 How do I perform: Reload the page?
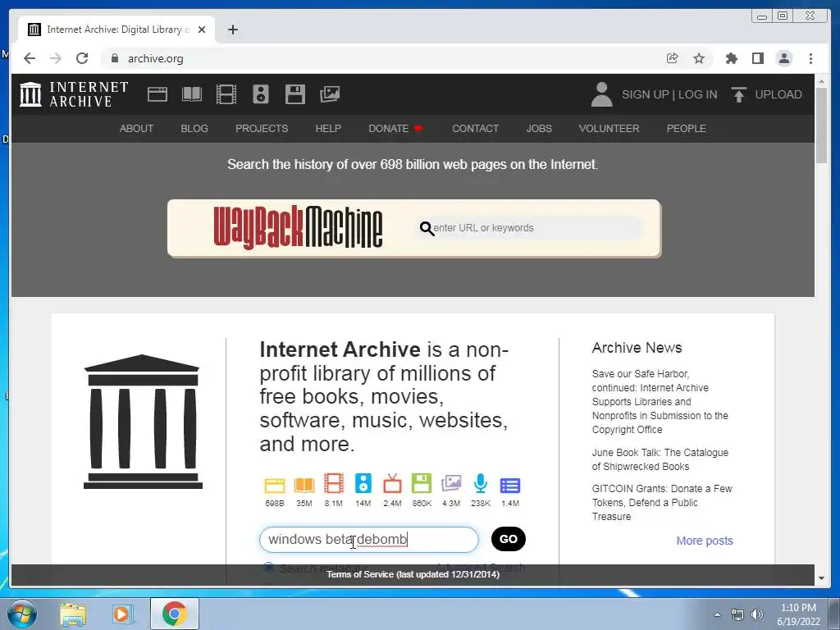[82, 58]
